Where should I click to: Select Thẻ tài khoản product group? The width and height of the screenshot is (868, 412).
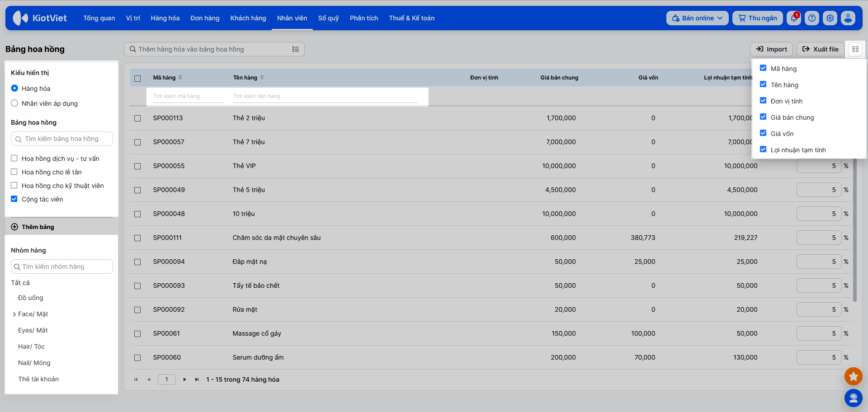point(38,379)
